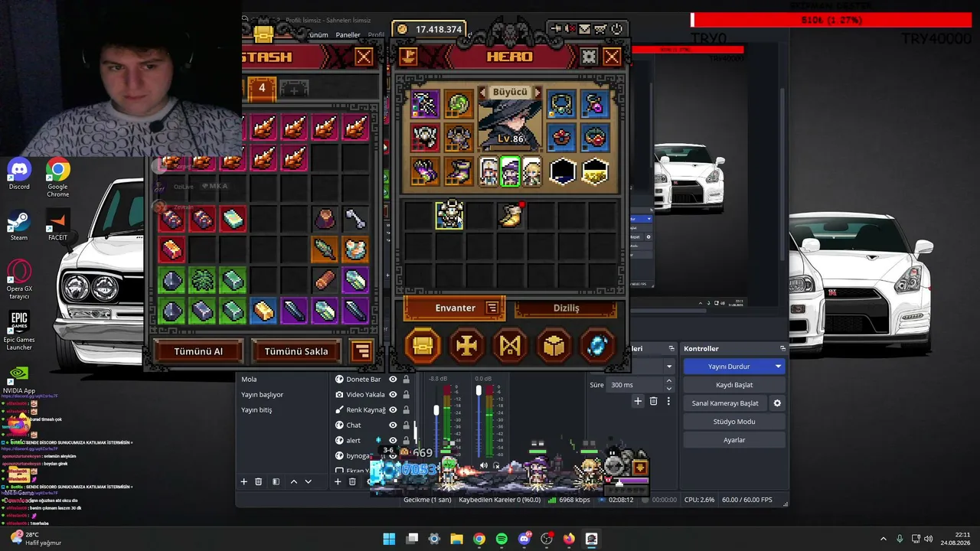Select the boots item in hero inventory
980x551 pixels.
tap(511, 216)
